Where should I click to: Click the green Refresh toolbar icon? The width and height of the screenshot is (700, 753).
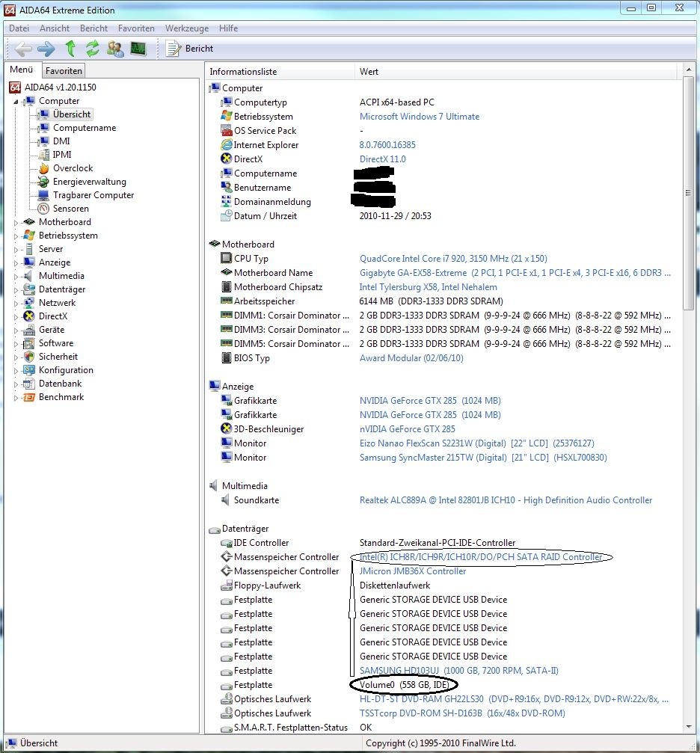coord(92,49)
